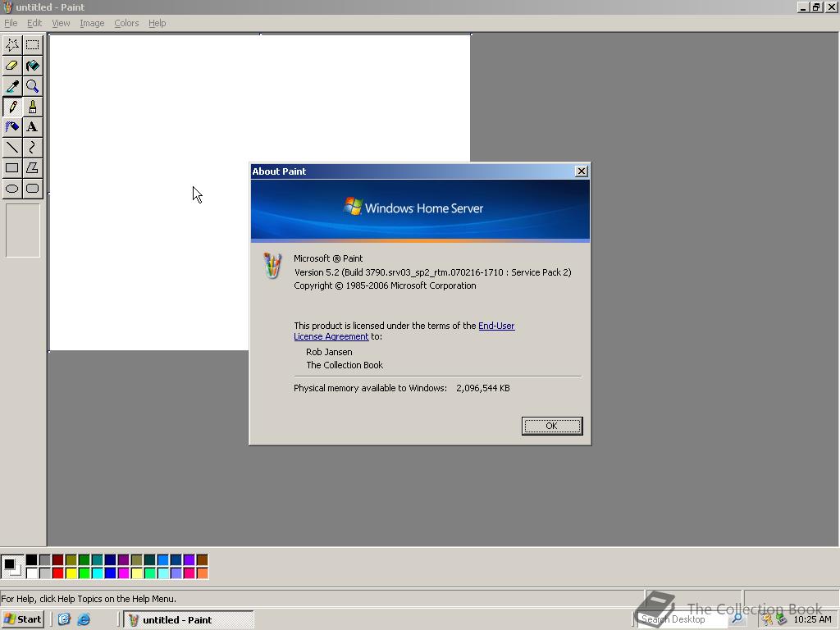Select the Polygon tool
Screen dimensions: 840x630
tap(33, 167)
